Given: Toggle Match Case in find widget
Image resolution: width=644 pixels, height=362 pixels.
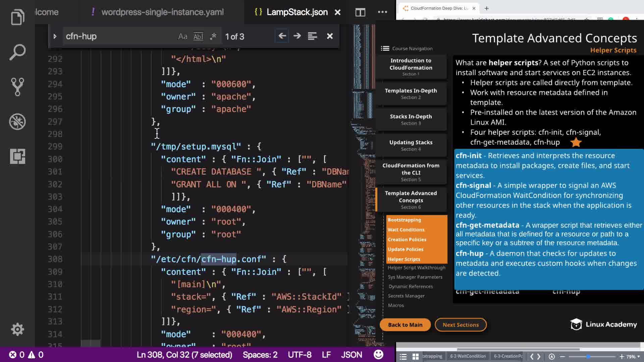Looking at the screenshot, I should (x=182, y=36).
